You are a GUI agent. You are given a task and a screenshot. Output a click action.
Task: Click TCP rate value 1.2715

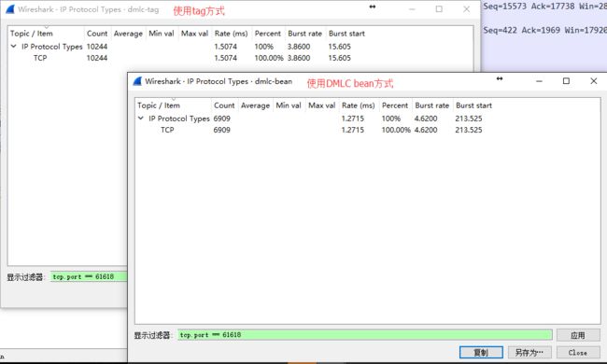tap(353, 130)
